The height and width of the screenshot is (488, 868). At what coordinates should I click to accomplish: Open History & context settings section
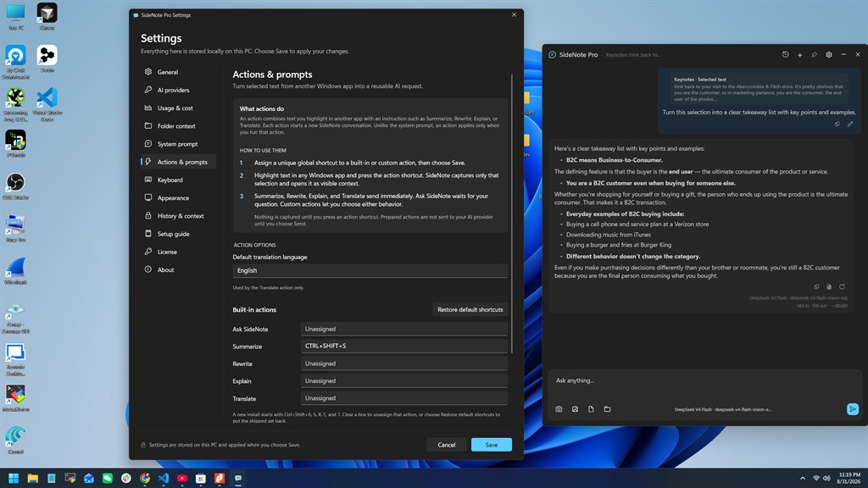click(178, 216)
